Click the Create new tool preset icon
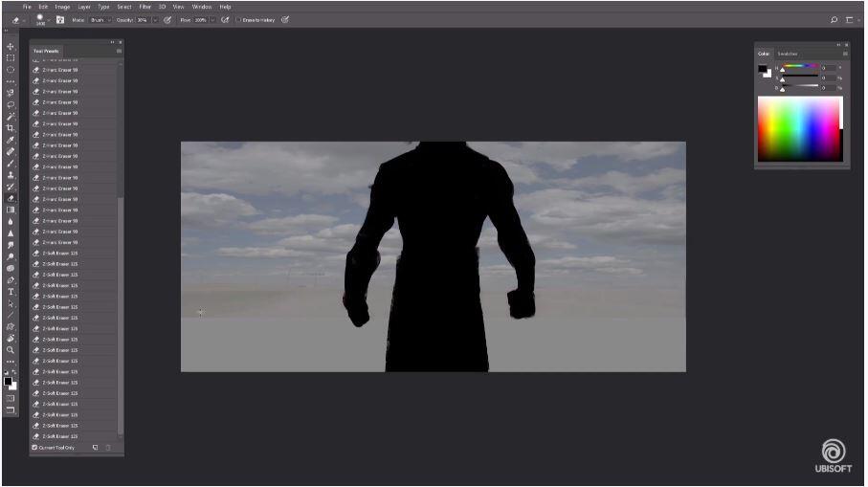Screen dimensions: 868x487 click(x=96, y=447)
